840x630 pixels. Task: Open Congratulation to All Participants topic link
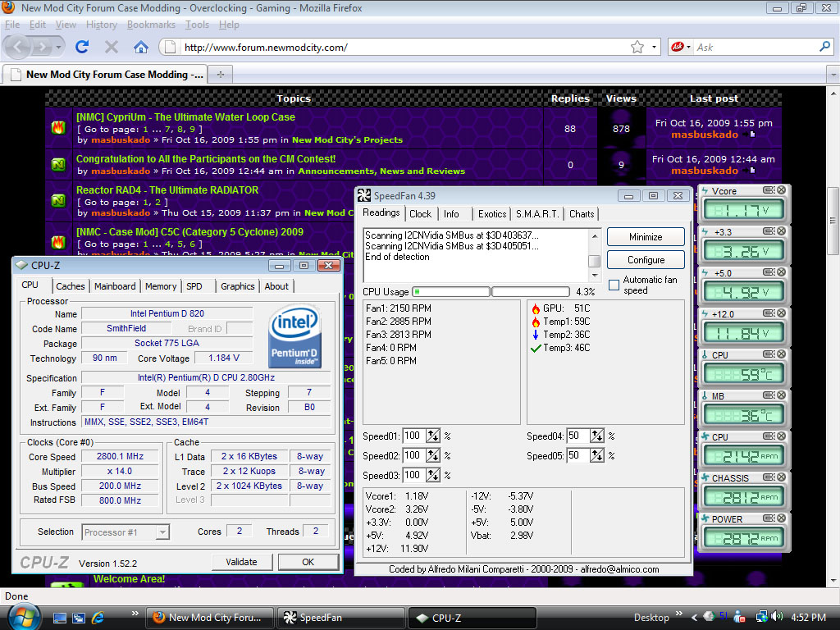pyautogui.click(x=206, y=158)
